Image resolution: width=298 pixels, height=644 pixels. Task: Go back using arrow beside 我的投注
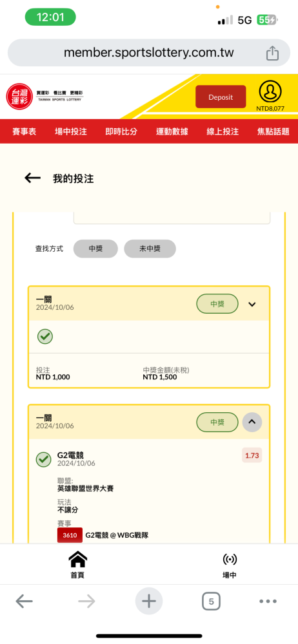(x=32, y=178)
